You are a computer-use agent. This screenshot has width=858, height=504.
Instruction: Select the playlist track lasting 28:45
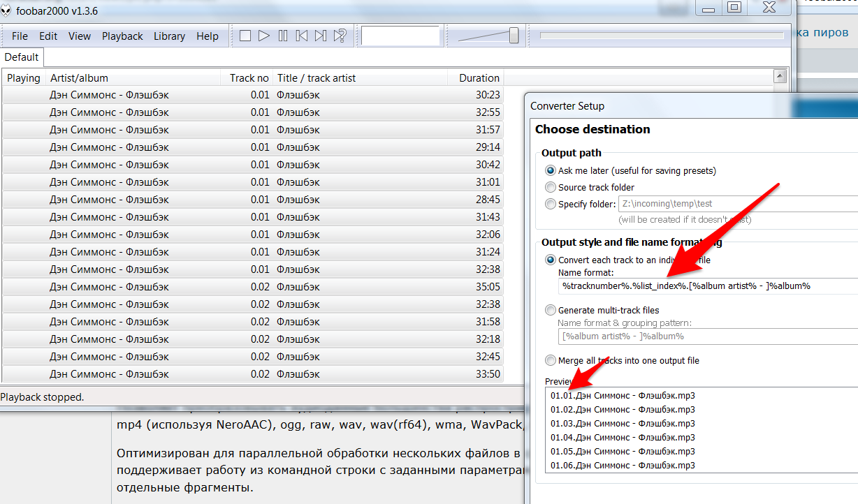[x=253, y=200]
